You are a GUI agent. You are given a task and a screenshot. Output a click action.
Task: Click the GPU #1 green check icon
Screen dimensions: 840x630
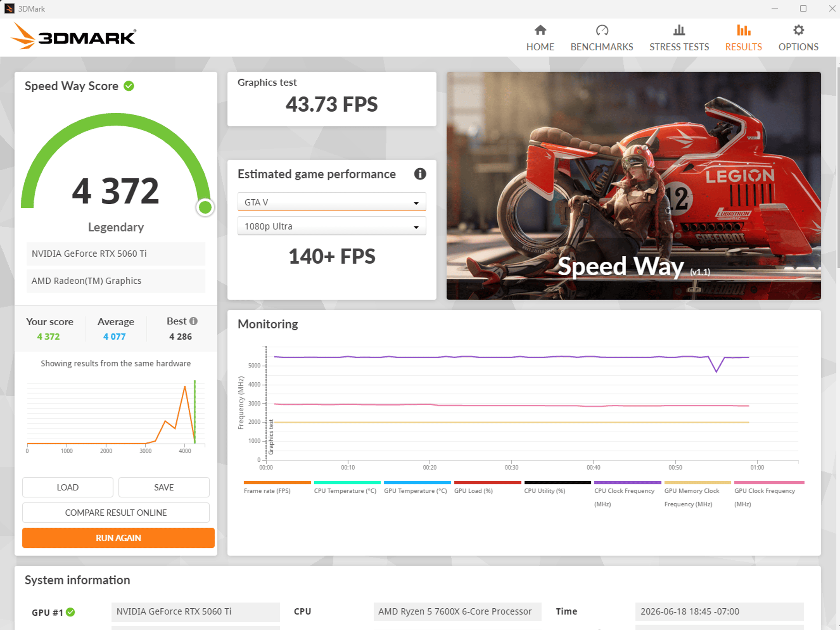[x=71, y=612]
